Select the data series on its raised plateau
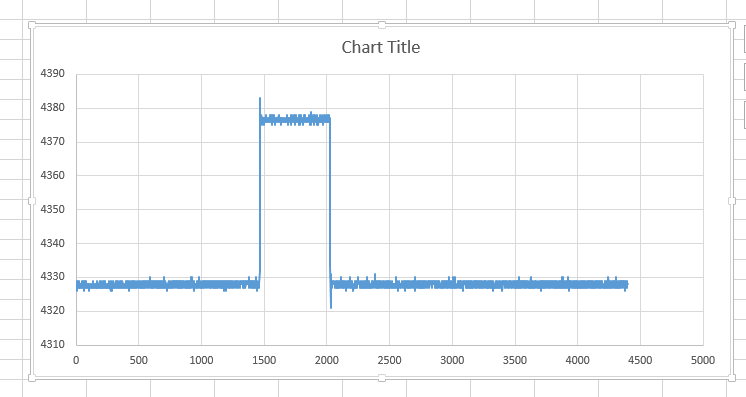The width and height of the screenshot is (746, 397). [x=295, y=119]
